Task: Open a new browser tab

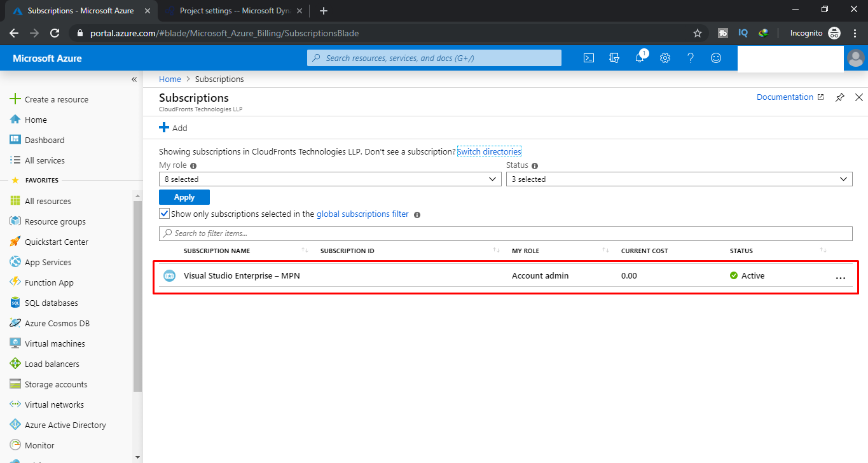Action: (x=324, y=11)
